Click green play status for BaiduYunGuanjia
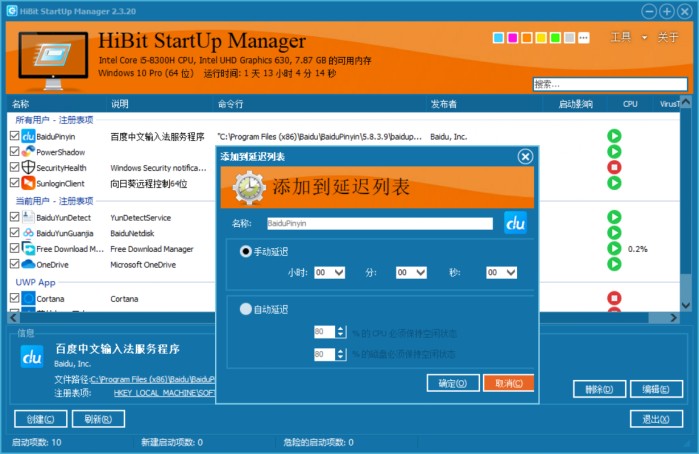699x454 pixels. pyautogui.click(x=614, y=233)
